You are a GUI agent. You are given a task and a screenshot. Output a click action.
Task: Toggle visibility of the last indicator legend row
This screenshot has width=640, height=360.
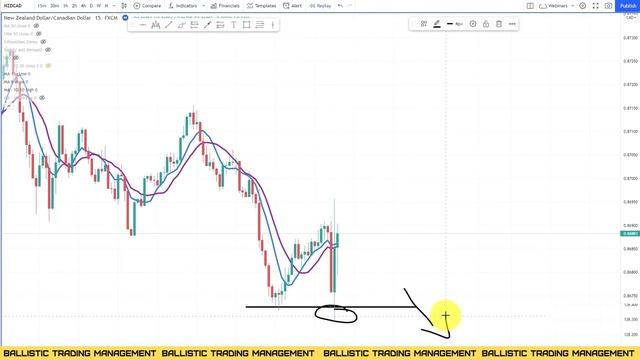tap(42, 98)
